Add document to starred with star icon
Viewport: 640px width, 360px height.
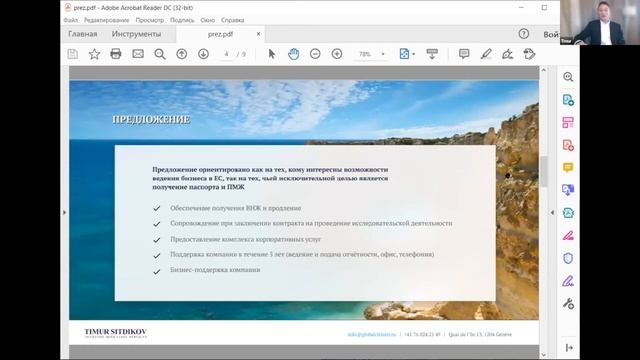94,54
